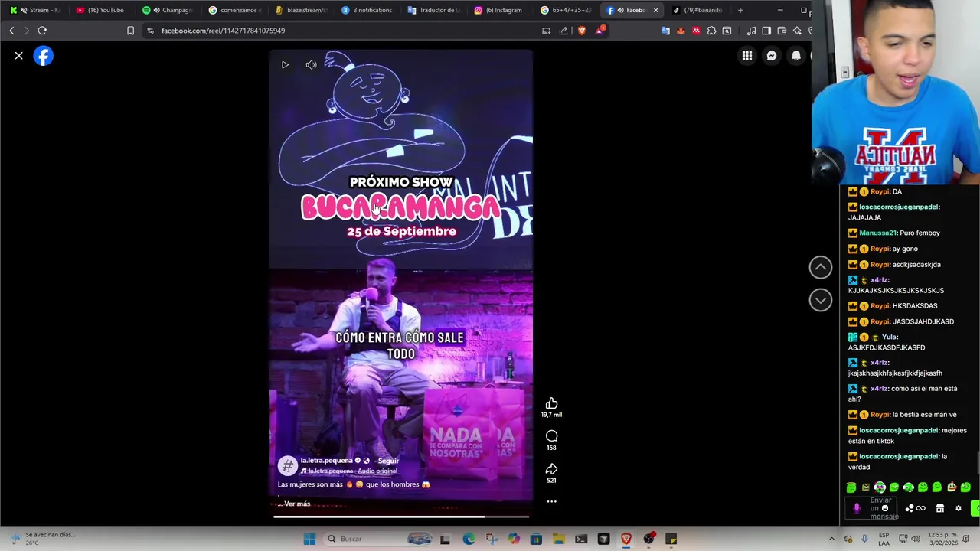
Task: Open weather widget Se avecinan días
Action: [42, 538]
